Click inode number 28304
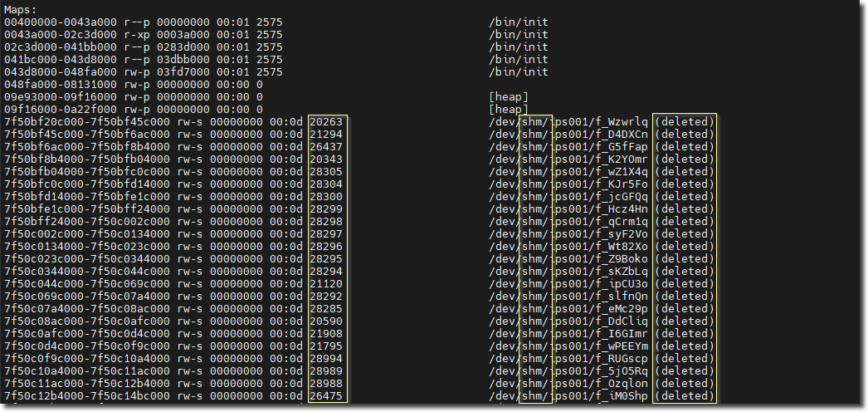 click(326, 184)
